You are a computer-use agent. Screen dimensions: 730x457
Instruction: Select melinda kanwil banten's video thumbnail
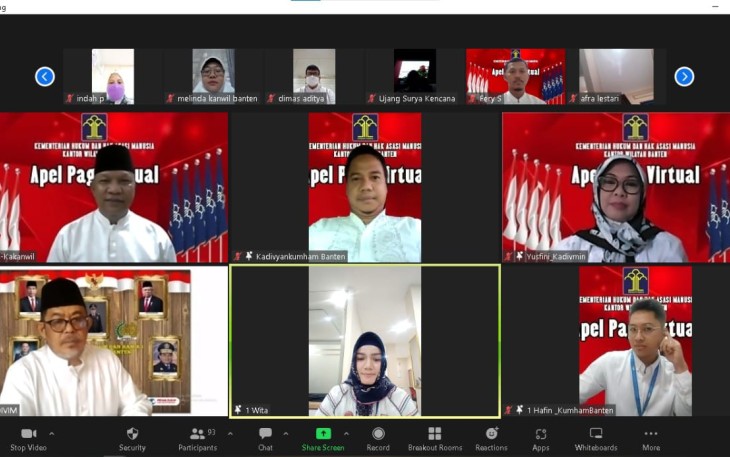point(213,75)
